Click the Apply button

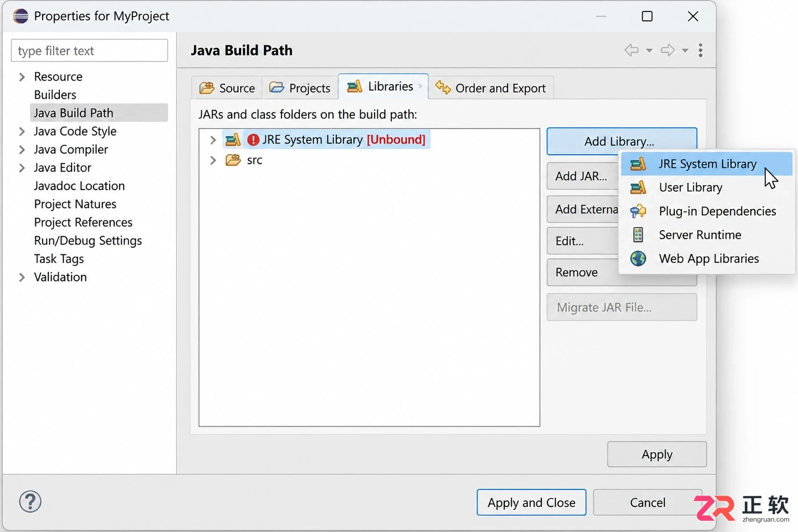tap(657, 454)
